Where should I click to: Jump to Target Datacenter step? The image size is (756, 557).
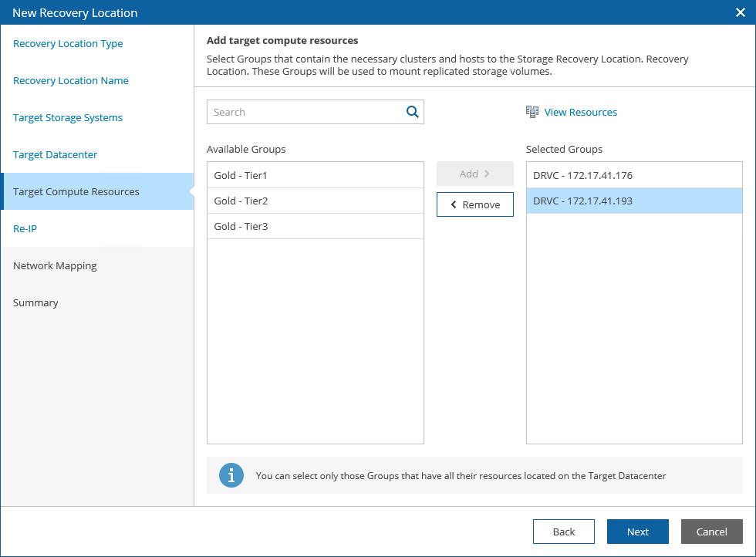56,155
